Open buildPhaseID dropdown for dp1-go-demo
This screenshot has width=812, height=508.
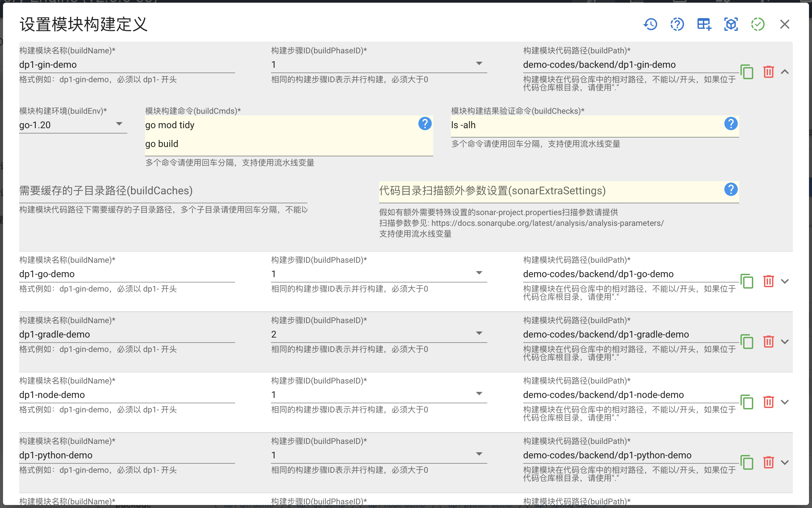(480, 272)
